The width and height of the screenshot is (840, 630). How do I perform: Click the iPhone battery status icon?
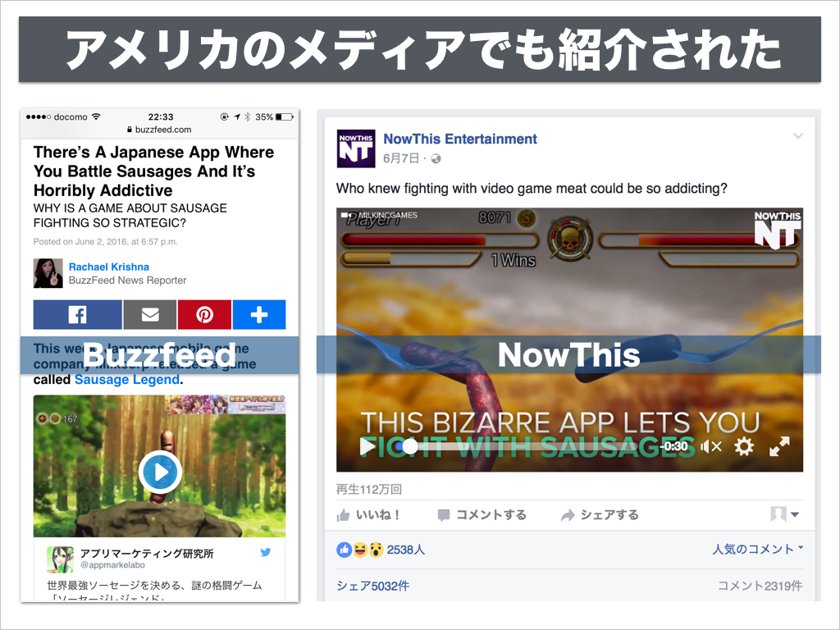point(285,116)
